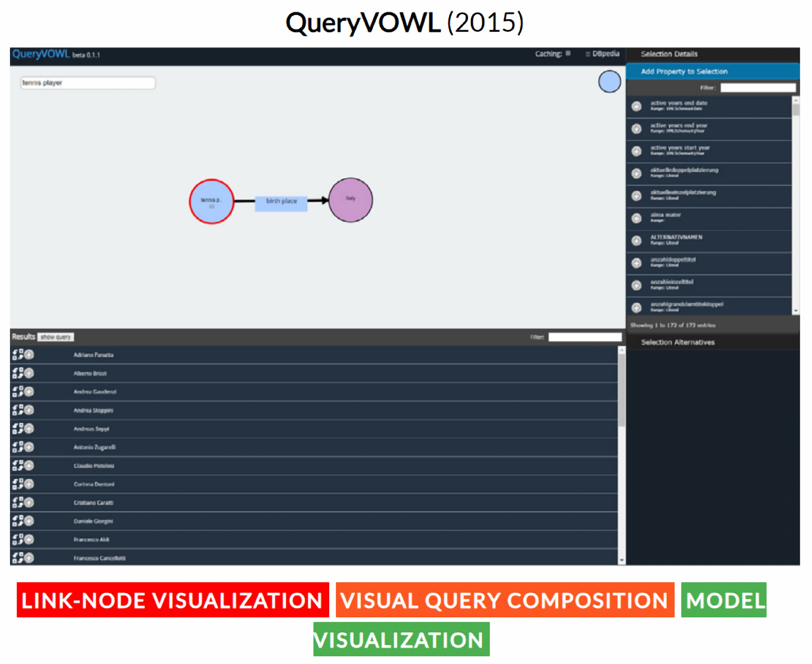Screen dimensions: 812x664
Task: Select the purple Italy node
Action: click(x=350, y=200)
